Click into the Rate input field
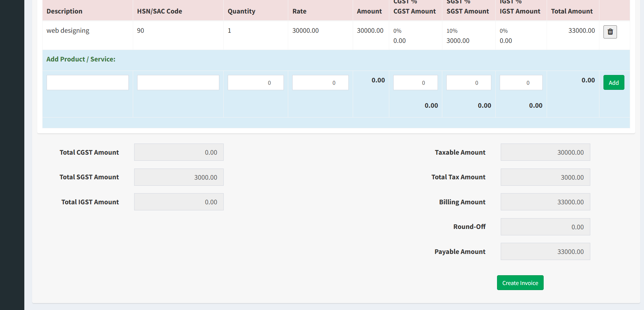This screenshot has height=310, width=644. [x=320, y=82]
